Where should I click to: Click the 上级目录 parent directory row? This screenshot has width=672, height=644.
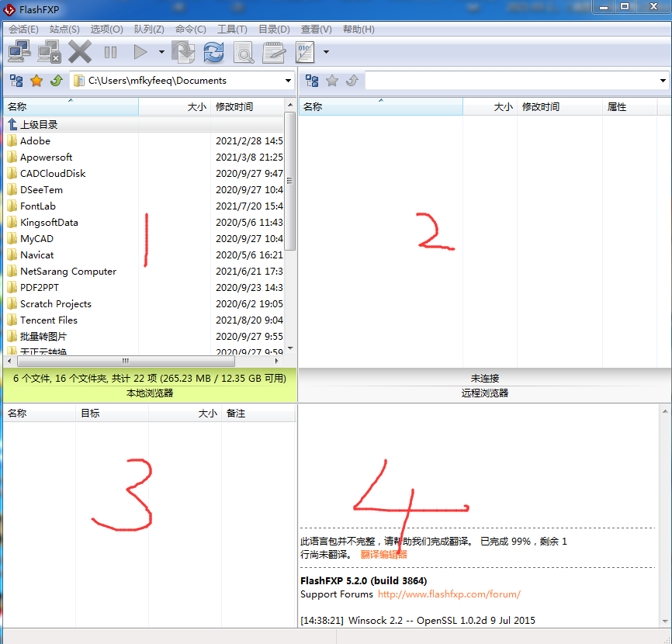(x=144, y=125)
